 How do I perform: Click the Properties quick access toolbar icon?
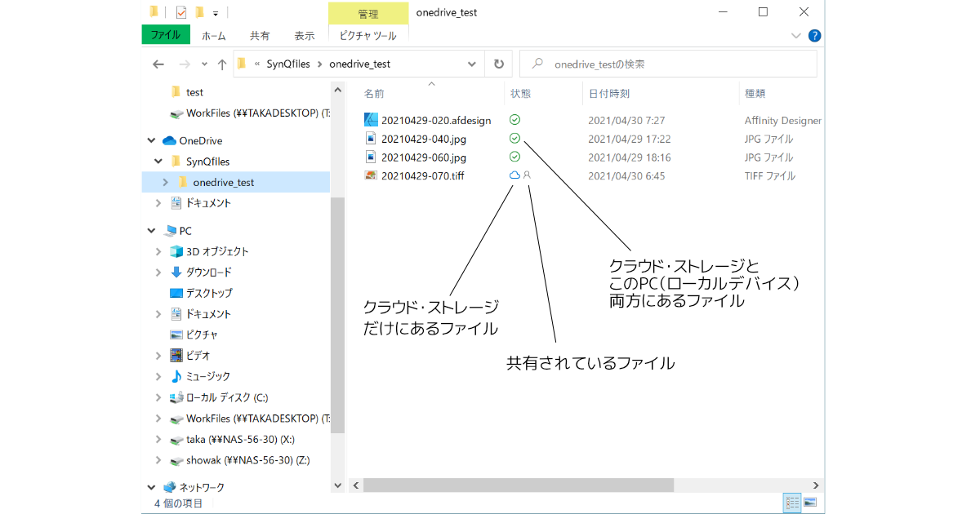pyautogui.click(x=180, y=12)
